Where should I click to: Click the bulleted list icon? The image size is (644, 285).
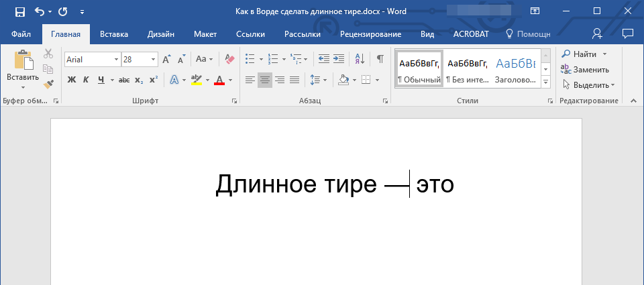[x=250, y=59]
